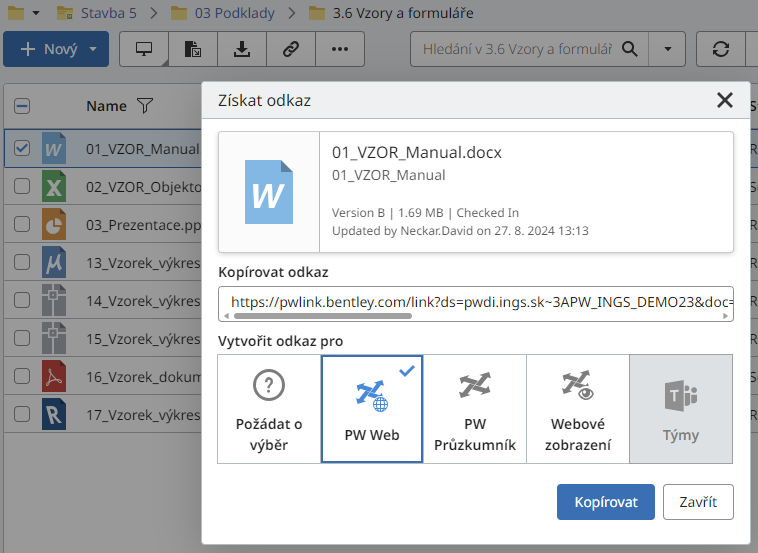Click the get link chain icon
Image resolution: width=758 pixels, height=553 pixels.
(x=291, y=49)
